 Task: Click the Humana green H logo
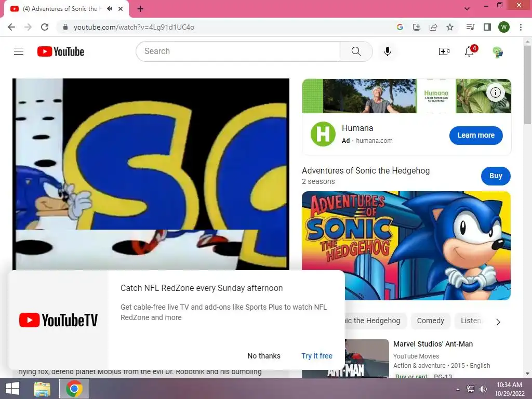(x=323, y=134)
